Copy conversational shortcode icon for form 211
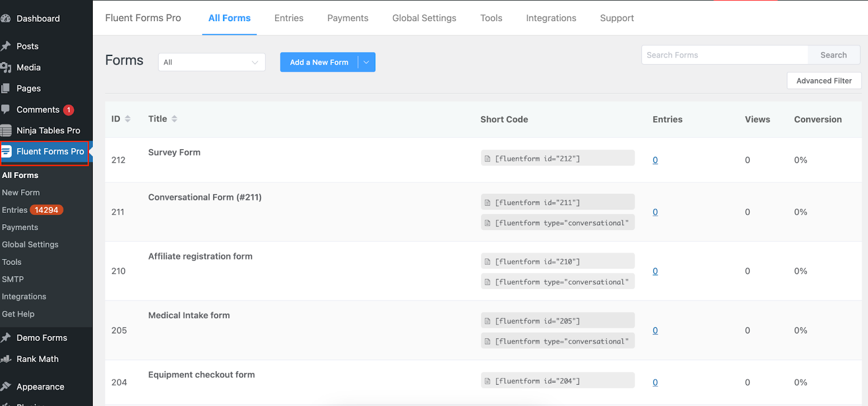The height and width of the screenshot is (406, 868). [x=487, y=223]
